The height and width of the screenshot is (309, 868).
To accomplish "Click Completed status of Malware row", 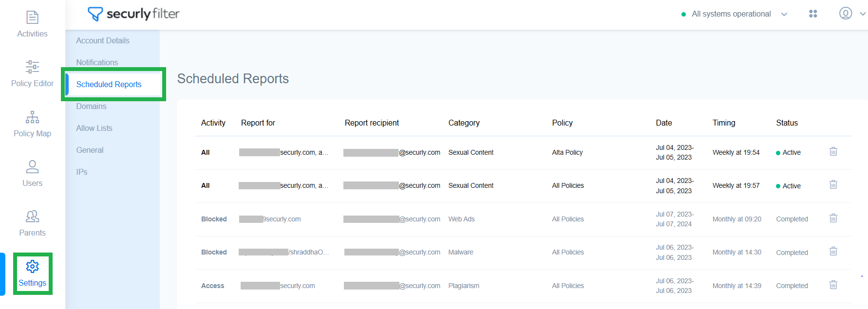I will coord(792,253).
